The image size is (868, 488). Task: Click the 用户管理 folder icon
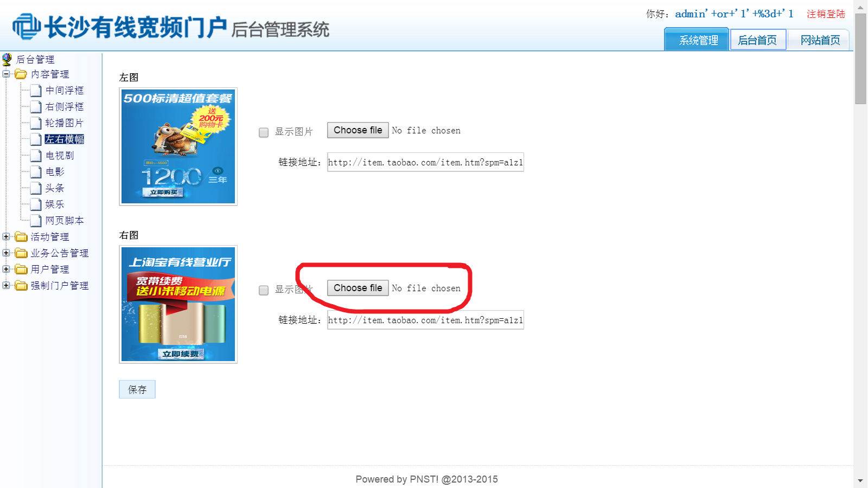[x=21, y=269]
